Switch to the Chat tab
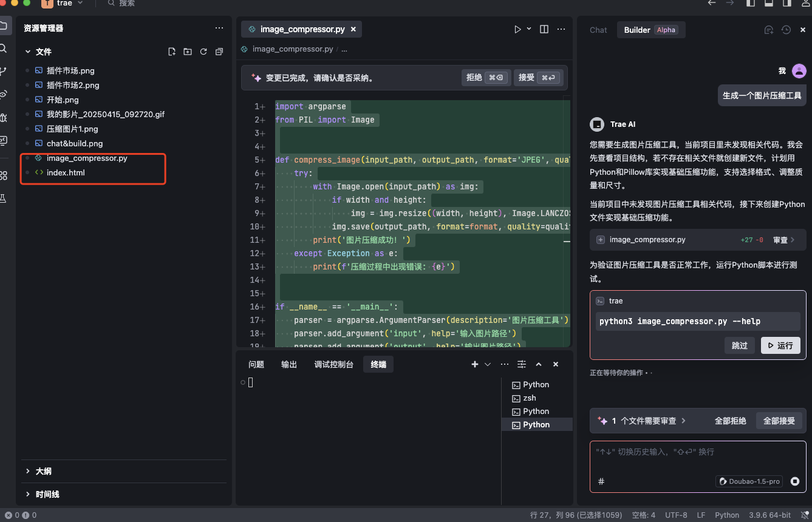 point(598,30)
